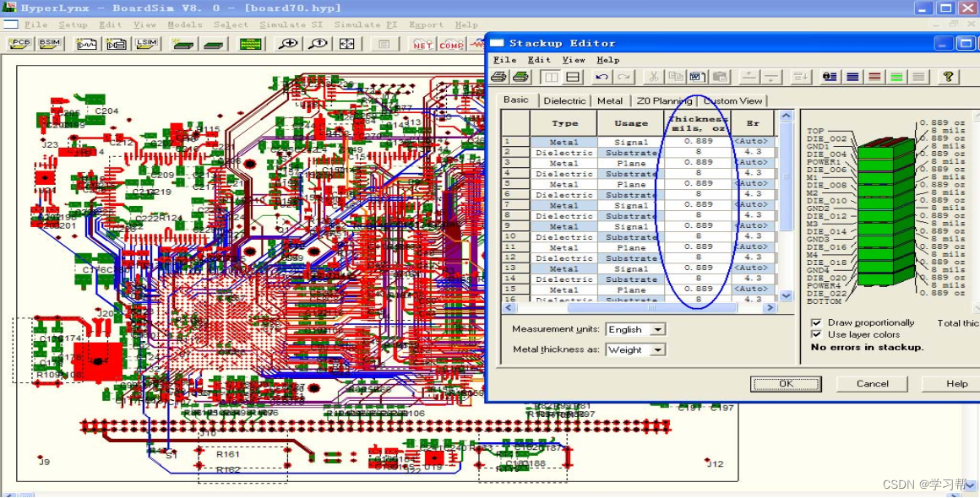Viewport: 980px width, 498px height.
Task: Click the Er column header
Action: (x=753, y=123)
